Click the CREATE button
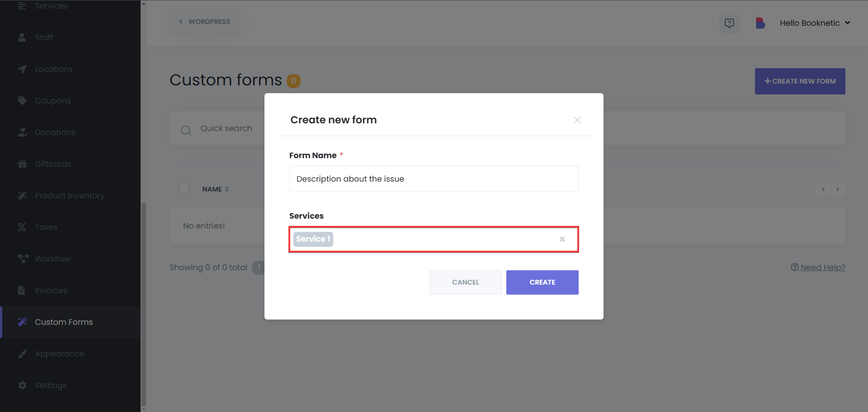Screen dimensions: 868x412 [542, 282]
